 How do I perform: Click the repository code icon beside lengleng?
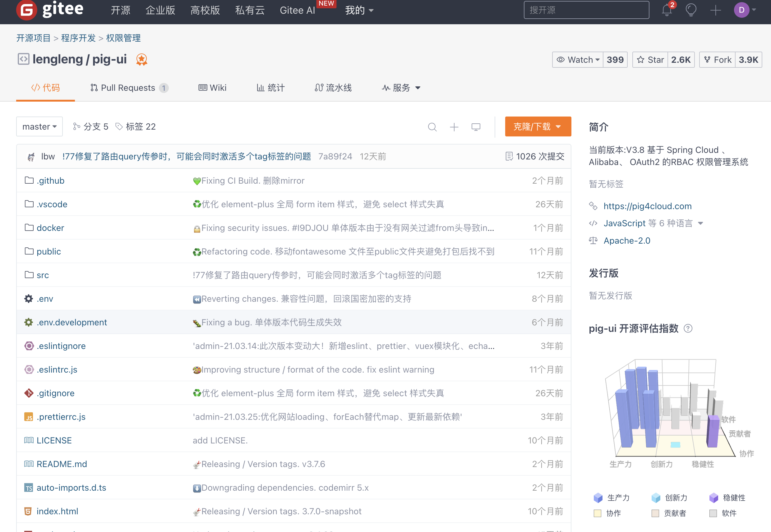[x=23, y=59]
